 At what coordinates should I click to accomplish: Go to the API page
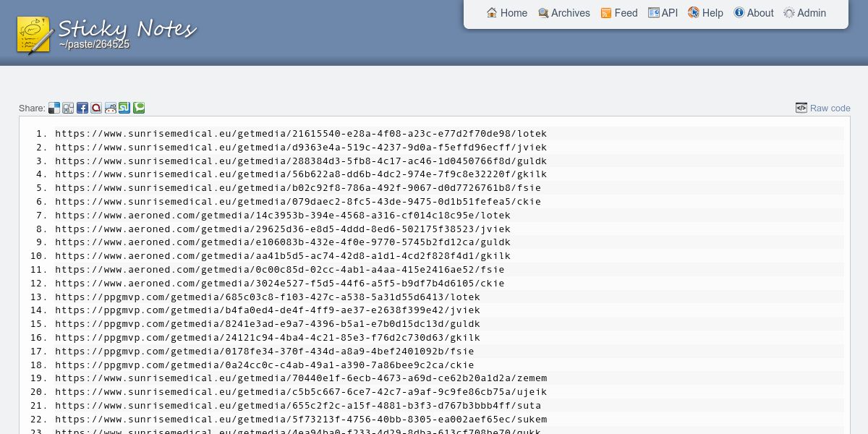coord(663,13)
